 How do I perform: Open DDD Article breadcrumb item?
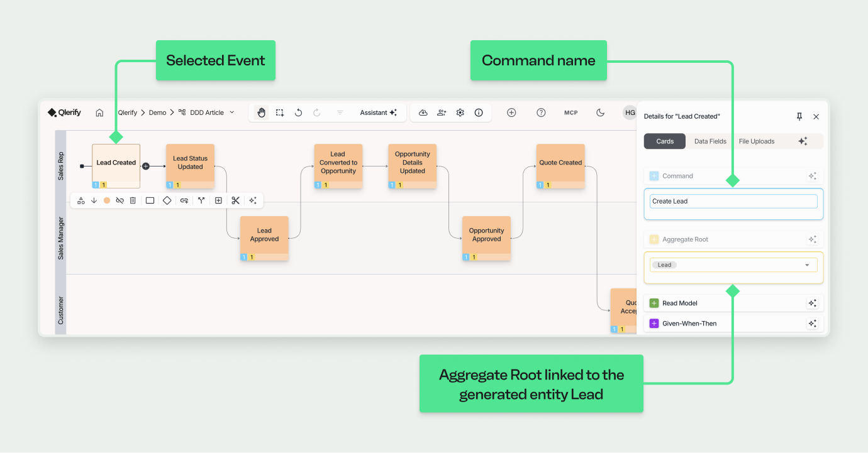(206, 112)
